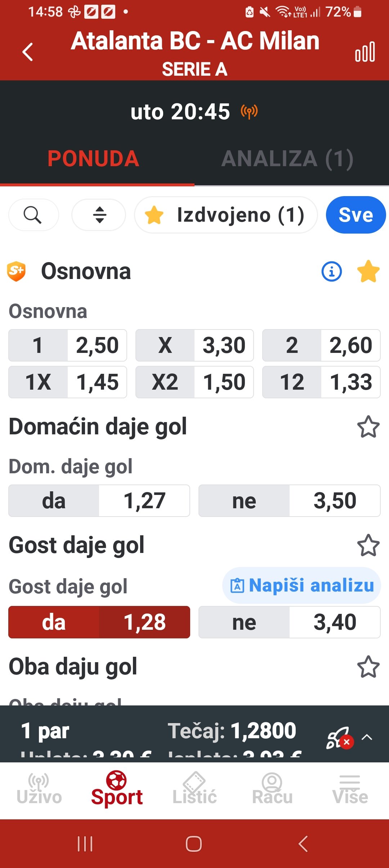The height and width of the screenshot is (868, 389).
Task: Switch to the ANALIZA (1) tab
Action: pos(287,159)
